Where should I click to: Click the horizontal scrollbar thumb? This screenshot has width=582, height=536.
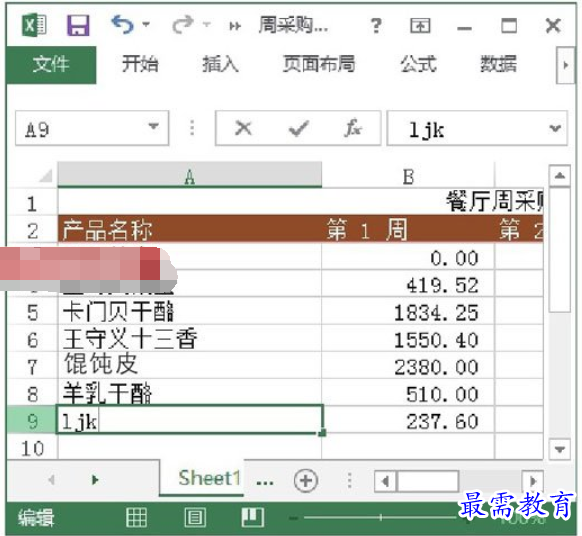click(428, 481)
